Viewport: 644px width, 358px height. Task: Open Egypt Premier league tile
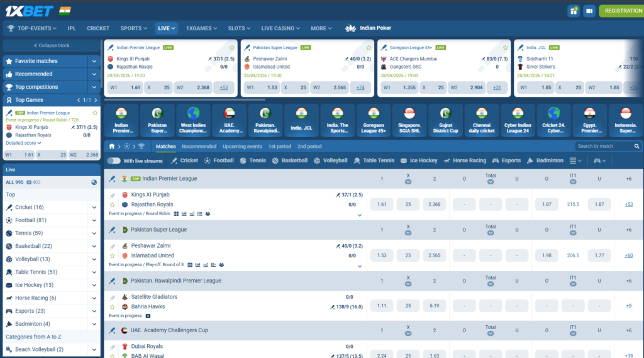coord(590,120)
